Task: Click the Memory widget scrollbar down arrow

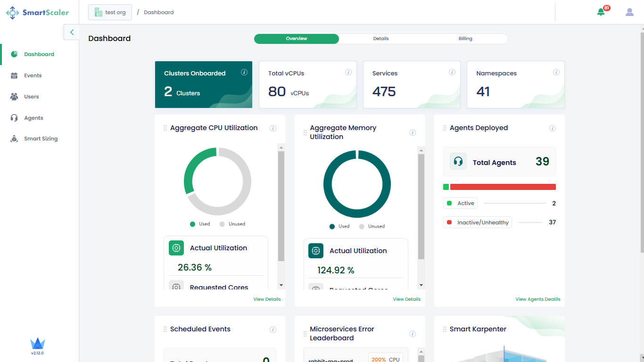Action: tap(421, 285)
